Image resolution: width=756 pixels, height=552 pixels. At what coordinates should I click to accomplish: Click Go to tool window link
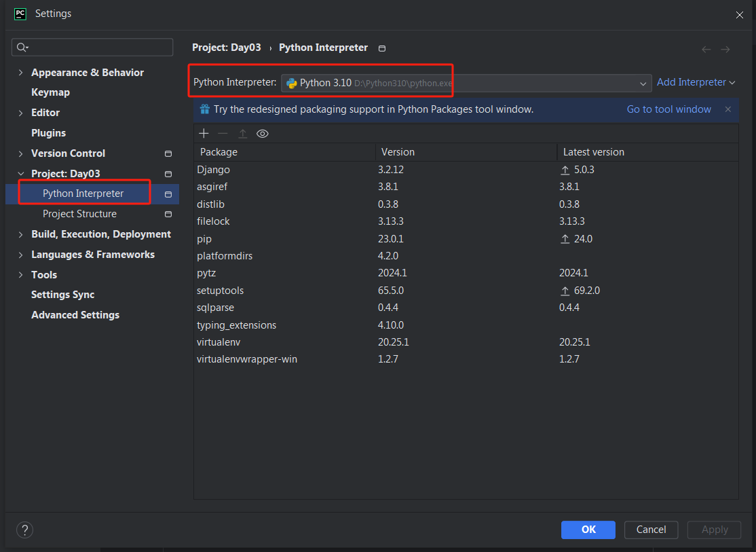point(668,109)
